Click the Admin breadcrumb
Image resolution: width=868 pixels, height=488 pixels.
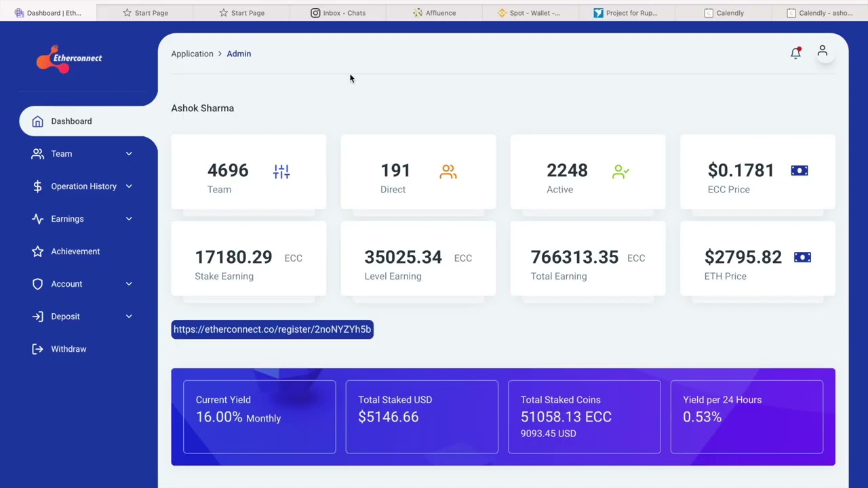[x=239, y=54]
